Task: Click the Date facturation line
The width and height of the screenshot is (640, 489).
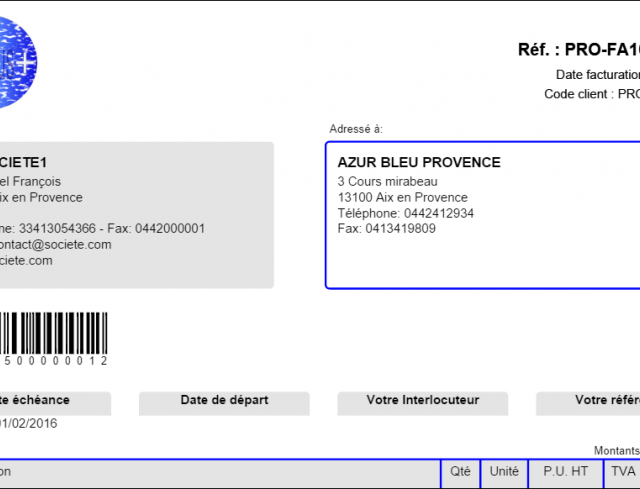Action: coord(598,75)
